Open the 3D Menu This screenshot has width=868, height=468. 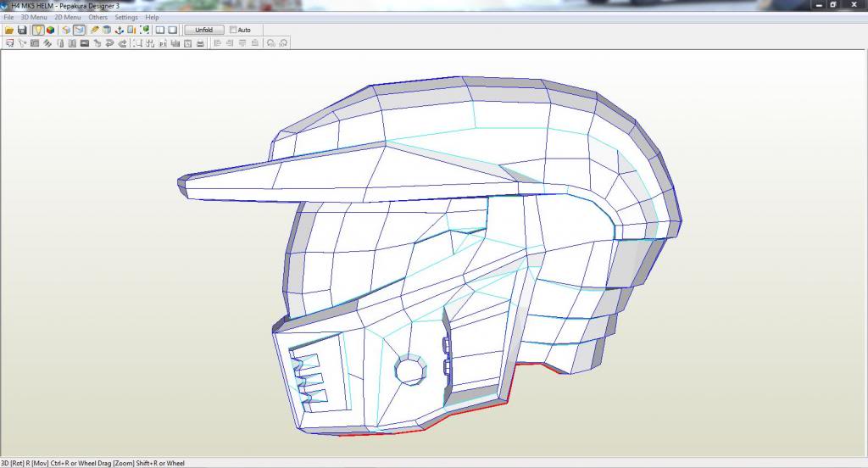[34, 17]
